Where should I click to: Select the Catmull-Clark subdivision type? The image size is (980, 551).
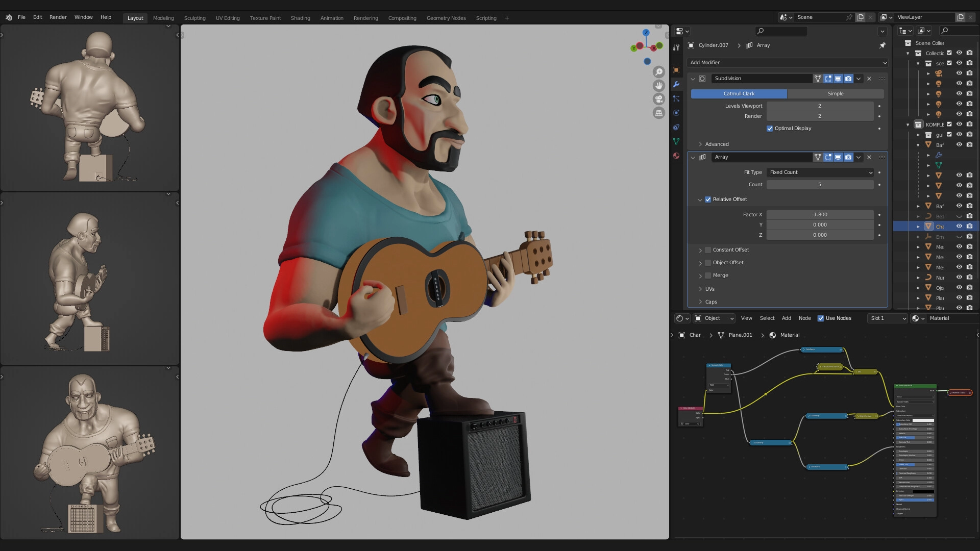(739, 94)
